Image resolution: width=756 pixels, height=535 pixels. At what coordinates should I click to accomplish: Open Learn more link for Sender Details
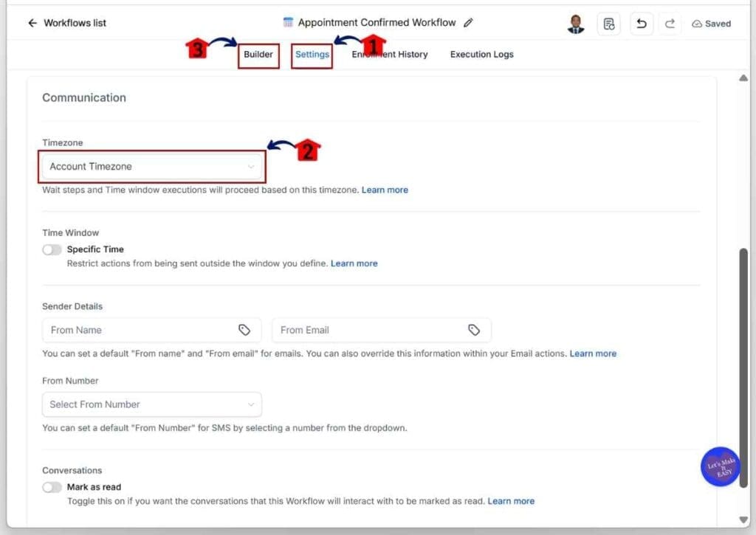pyautogui.click(x=593, y=353)
